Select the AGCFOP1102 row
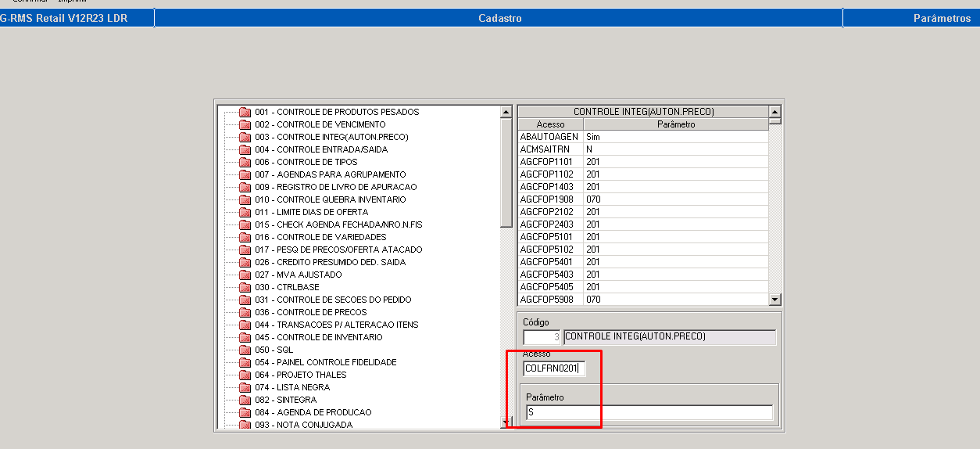This screenshot has width=980, height=449. [x=642, y=174]
